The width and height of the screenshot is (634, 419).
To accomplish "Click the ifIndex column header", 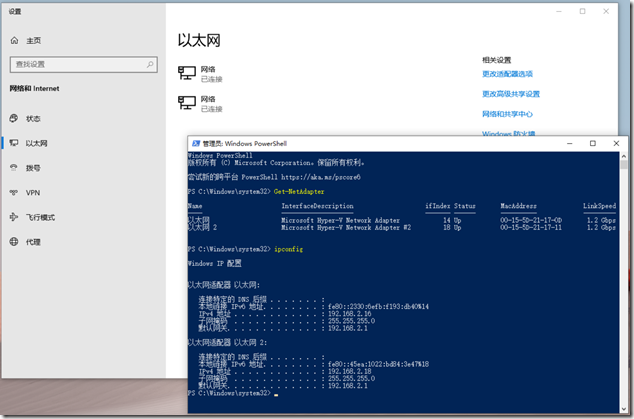I will point(437,206).
